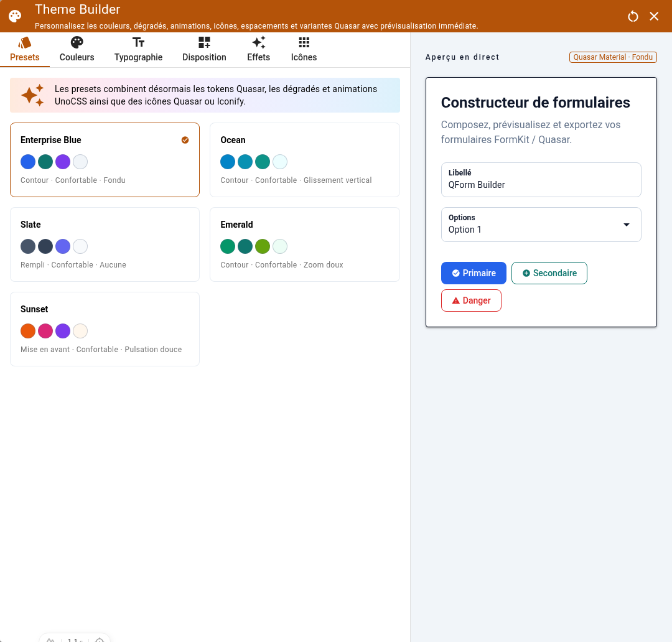This screenshot has height=642, width=672.
Task: Click the plus icon on Secondaire button
Action: (x=526, y=273)
